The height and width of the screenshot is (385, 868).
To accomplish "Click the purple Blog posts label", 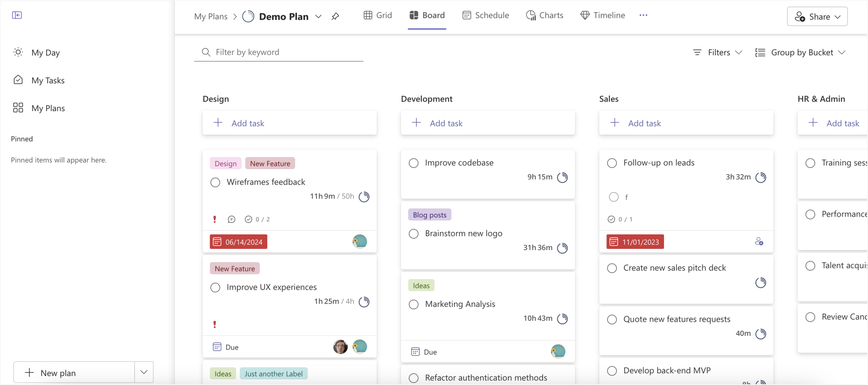I will (429, 215).
